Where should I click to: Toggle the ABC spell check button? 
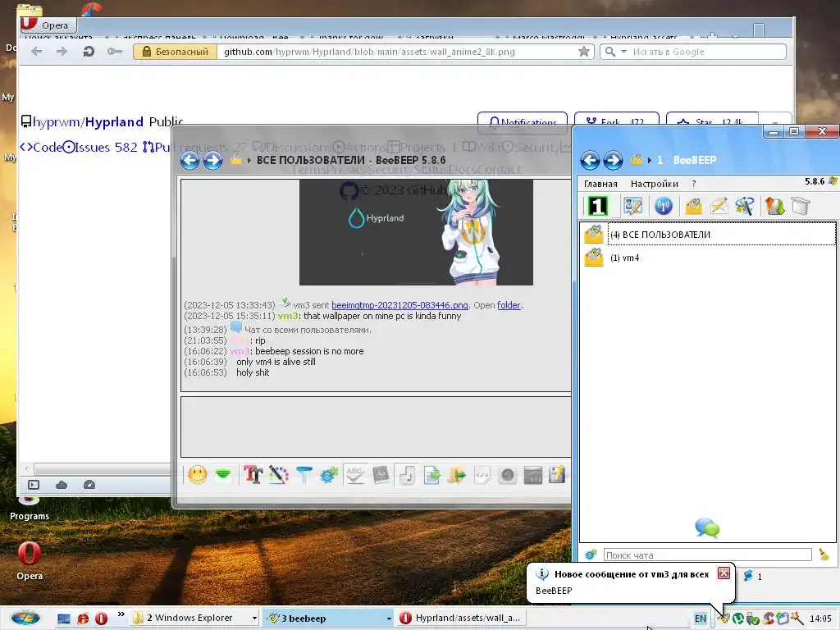click(354, 475)
